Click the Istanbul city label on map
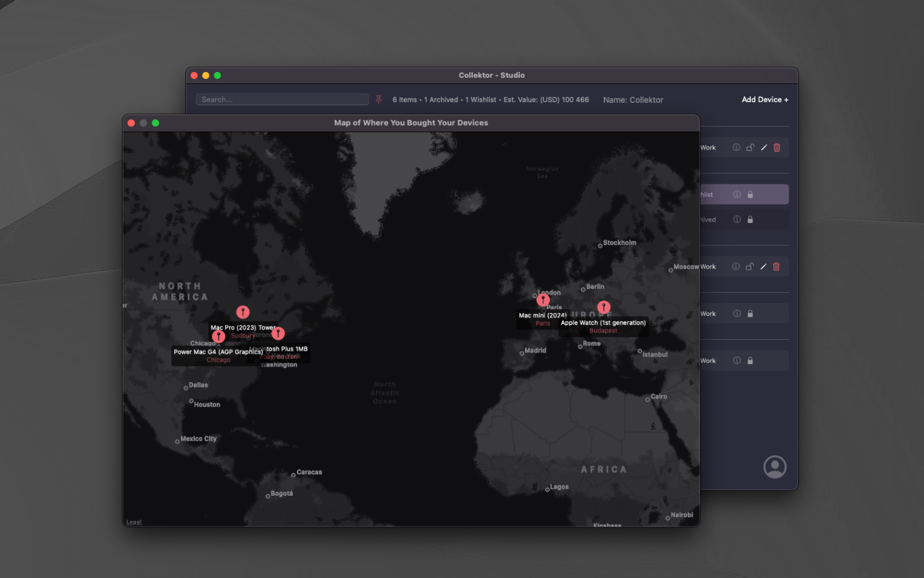 (x=654, y=355)
